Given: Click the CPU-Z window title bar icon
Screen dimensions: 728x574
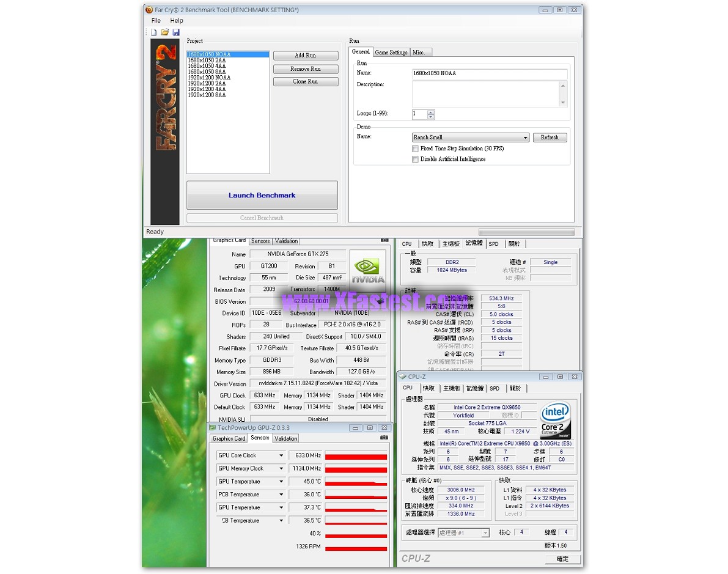Looking at the screenshot, I should pos(402,377).
